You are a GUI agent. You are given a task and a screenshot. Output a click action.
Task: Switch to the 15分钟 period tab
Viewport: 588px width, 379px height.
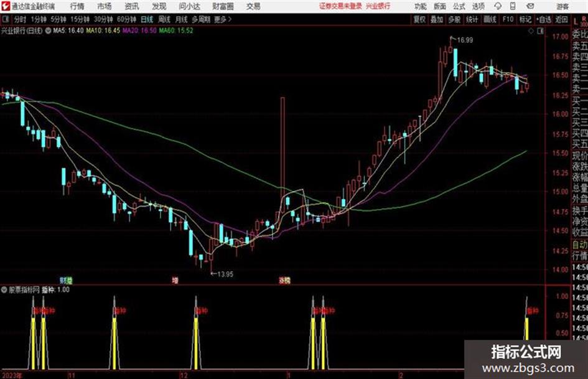click(80, 19)
